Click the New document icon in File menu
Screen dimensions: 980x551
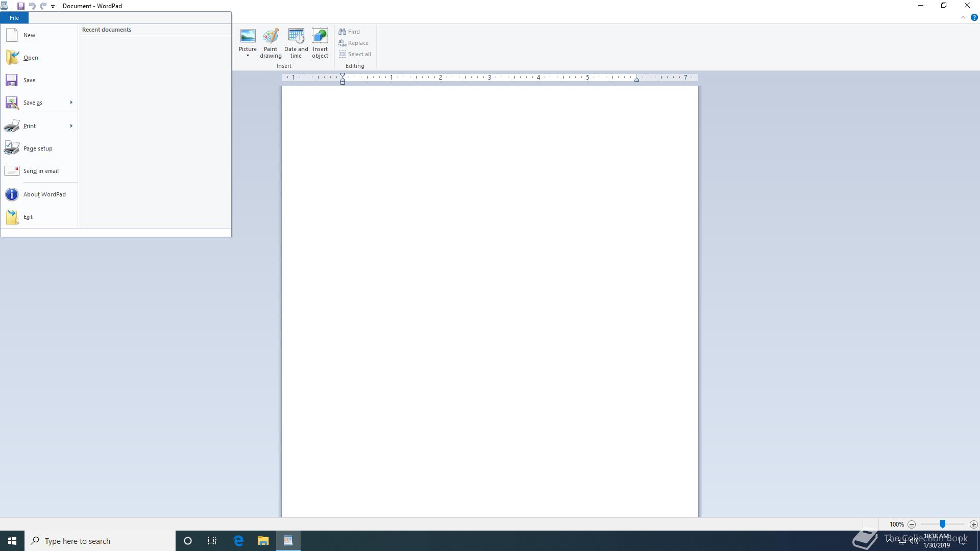(12, 35)
